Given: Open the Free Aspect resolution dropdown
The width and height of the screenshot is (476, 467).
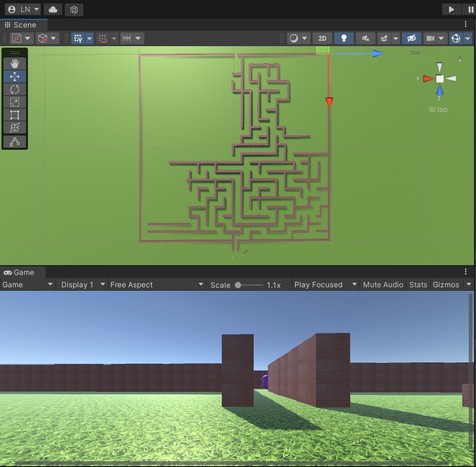Looking at the screenshot, I should click(x=157, y=285).
